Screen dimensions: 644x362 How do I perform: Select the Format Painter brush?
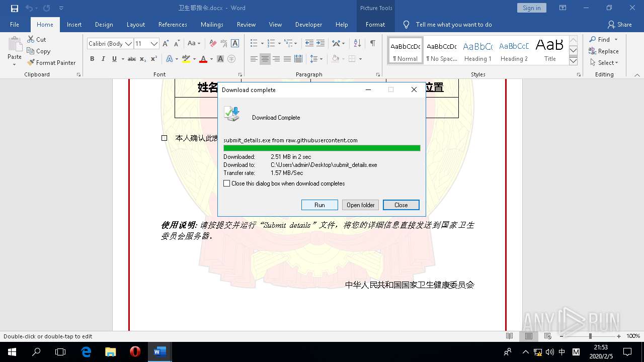pyautogui.click(x=31, y=62)
